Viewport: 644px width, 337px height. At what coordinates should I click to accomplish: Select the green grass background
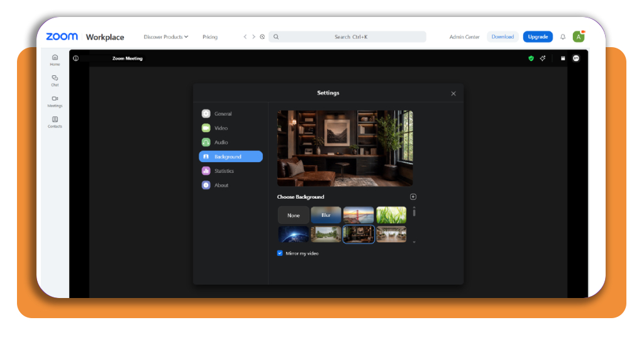tap(391, 215)
